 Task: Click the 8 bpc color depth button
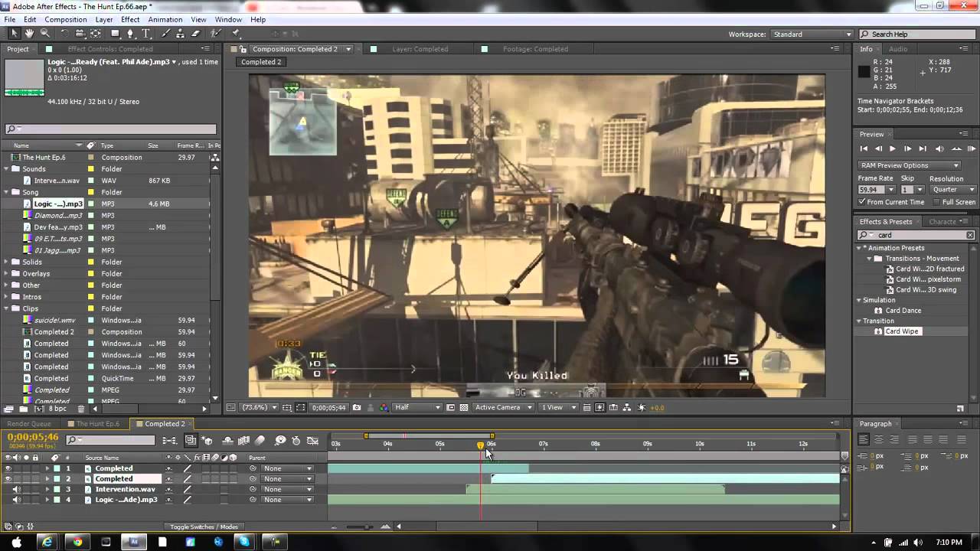57,409
